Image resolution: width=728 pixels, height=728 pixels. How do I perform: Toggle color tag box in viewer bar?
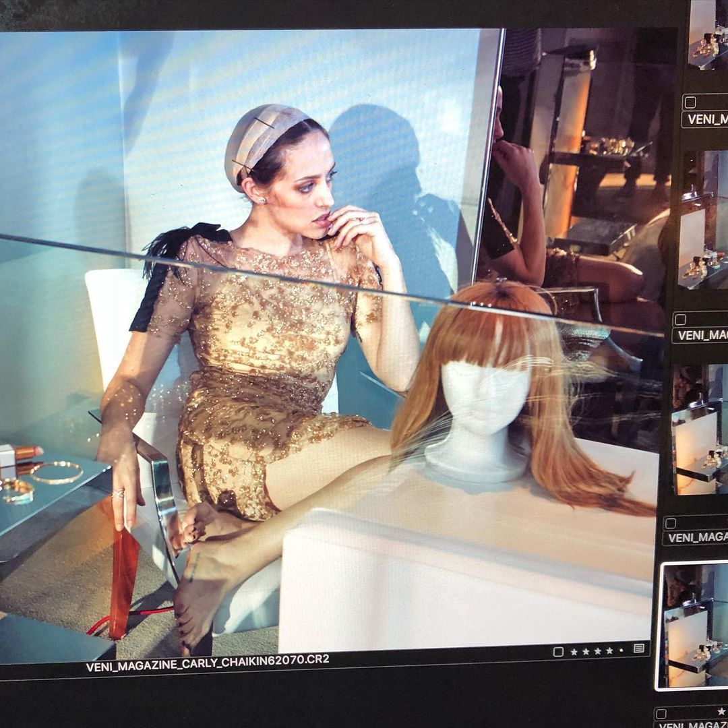(558, 652)
